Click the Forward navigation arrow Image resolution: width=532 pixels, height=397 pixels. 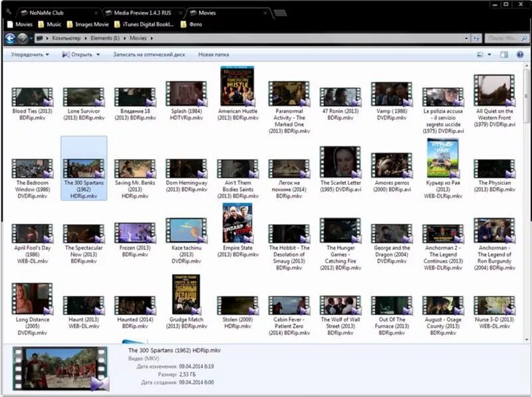coord(23,39)
